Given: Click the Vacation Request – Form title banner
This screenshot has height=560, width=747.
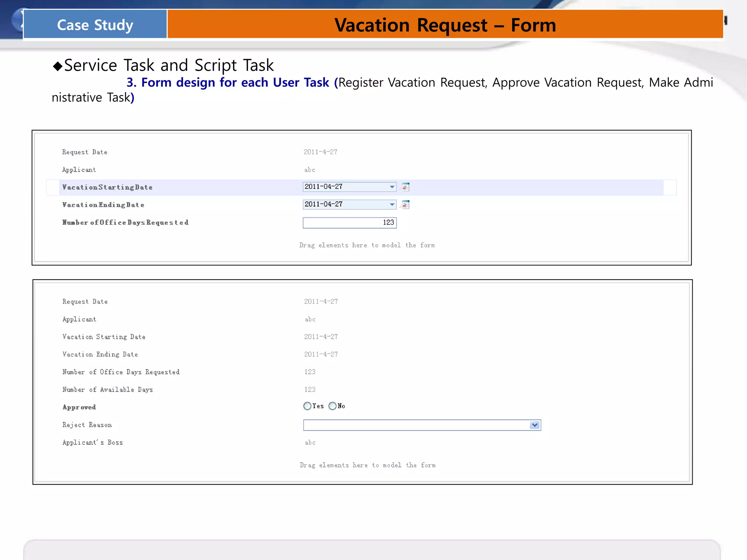Looking at the screenshot, I should point(445,25).
